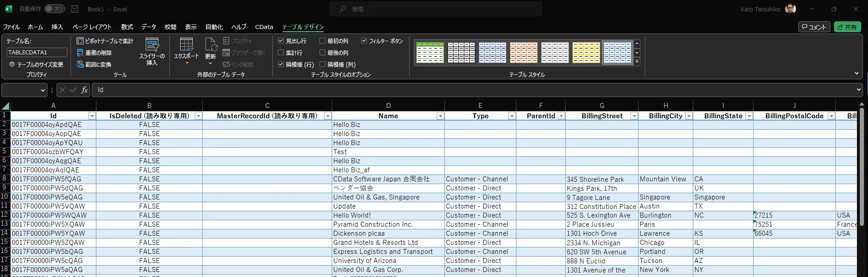Open the Name column filter dropdown
The width and height of the screenshot is (868, 277).
tap(440, 116)
